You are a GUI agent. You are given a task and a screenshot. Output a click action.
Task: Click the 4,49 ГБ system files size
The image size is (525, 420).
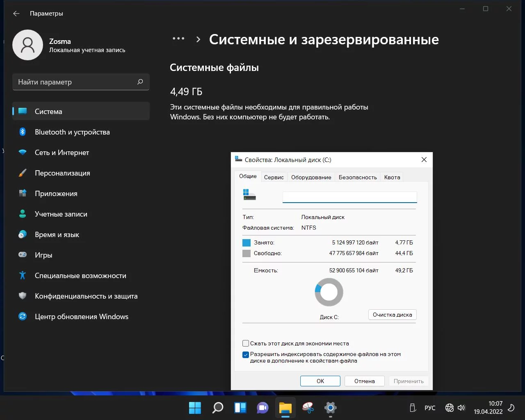pyautogui.click(x=186, y=91)
